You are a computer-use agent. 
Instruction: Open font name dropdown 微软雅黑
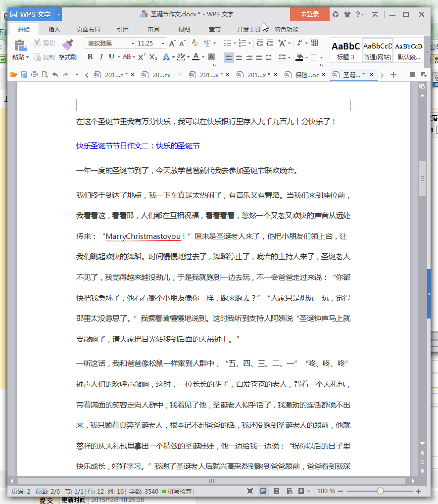[133, 44]
